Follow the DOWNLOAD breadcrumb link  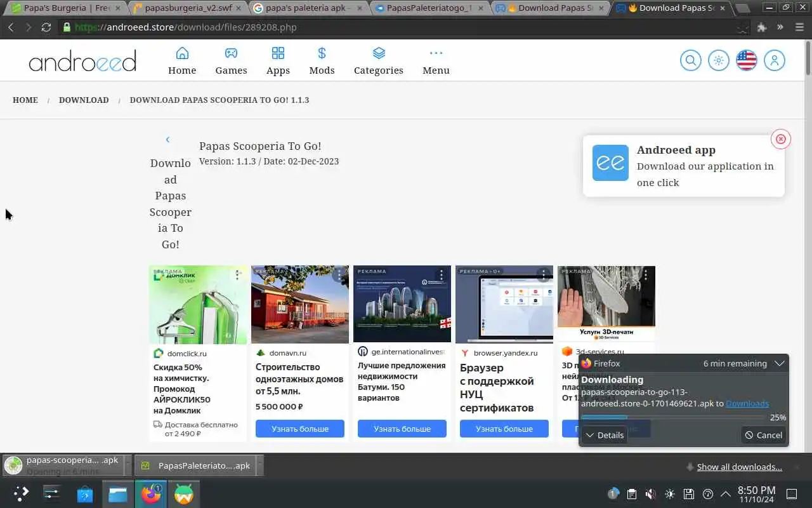(84, 100)
